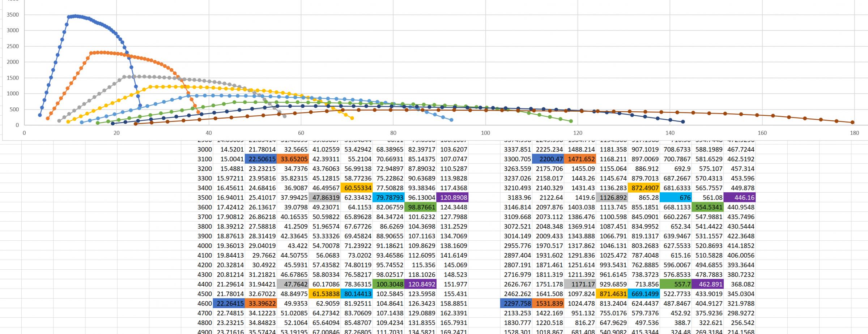The image size is (868, 334).
Task: Select the blue highlighted cell 22.50615
Action: point(261,159)
